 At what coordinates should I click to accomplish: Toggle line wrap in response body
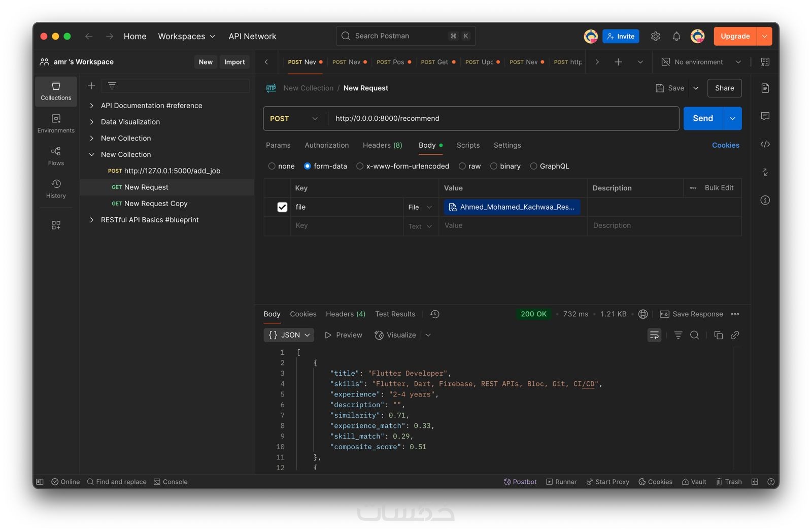click(655, 335)
